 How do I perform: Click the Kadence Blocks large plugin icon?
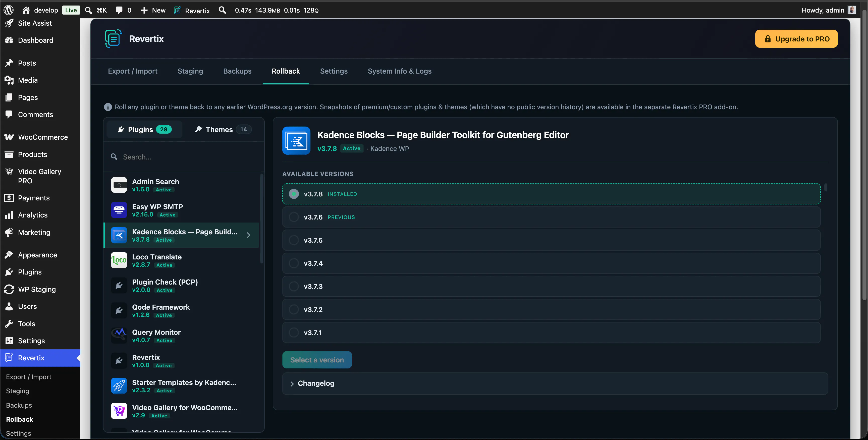point(296,140)
